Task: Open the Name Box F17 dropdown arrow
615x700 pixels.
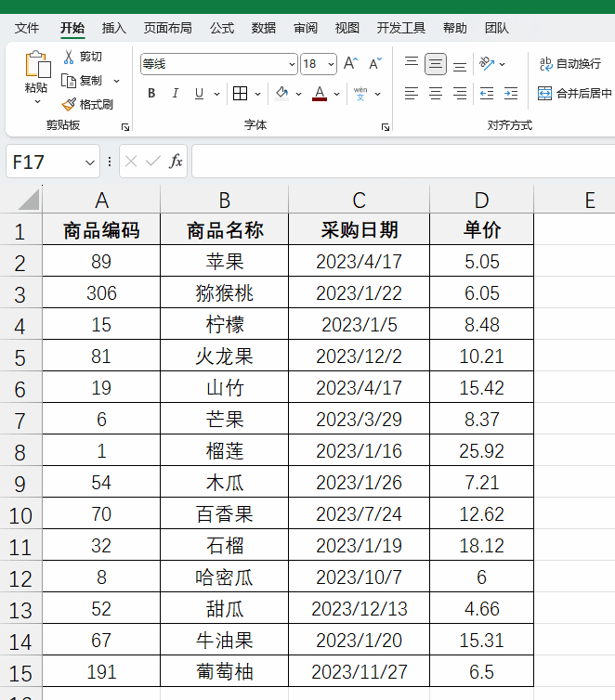Action: click(x=90, y=162)
